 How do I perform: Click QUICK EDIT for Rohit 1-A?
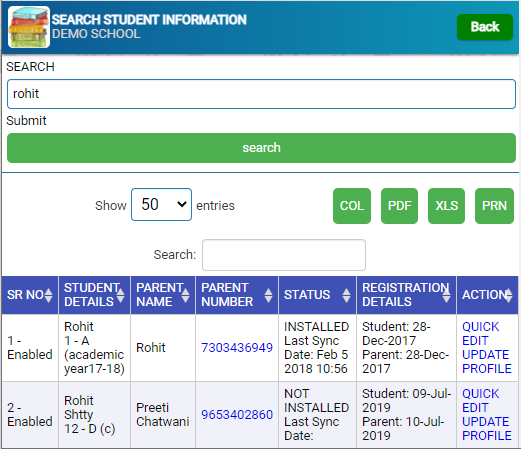(480, 334)
